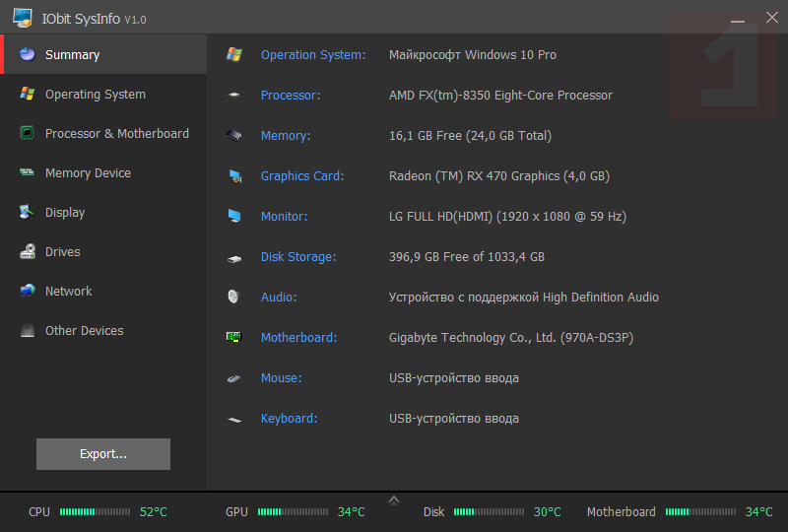The image size is (788, 532).
Task: Click the Summary pie chart icon
Action: pyautogui.click(x=28, y=55)
